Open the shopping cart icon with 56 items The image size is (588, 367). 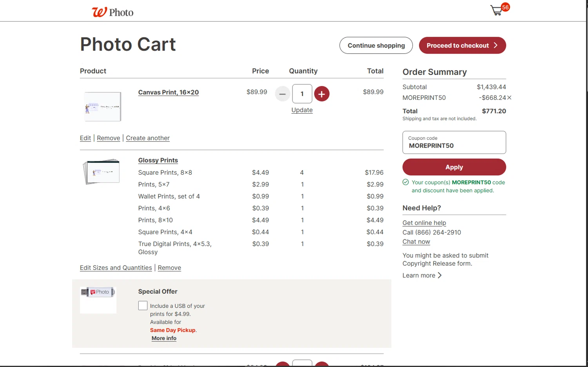pyautogui.click(x=499, y=9)
